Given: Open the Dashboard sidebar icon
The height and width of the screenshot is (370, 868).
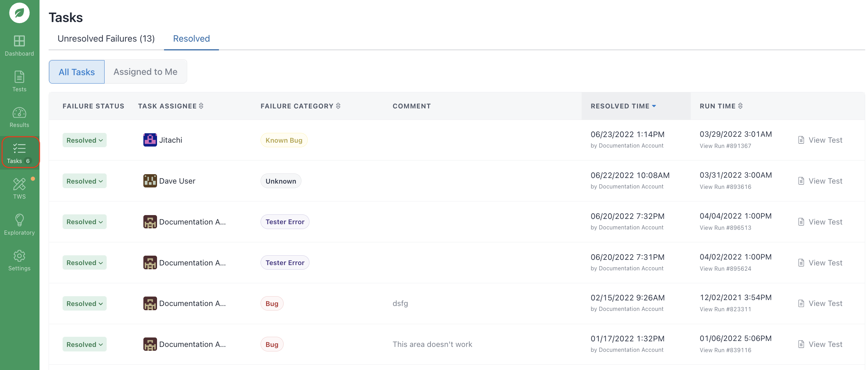Looking at the screenshot, I should [20, 41].
